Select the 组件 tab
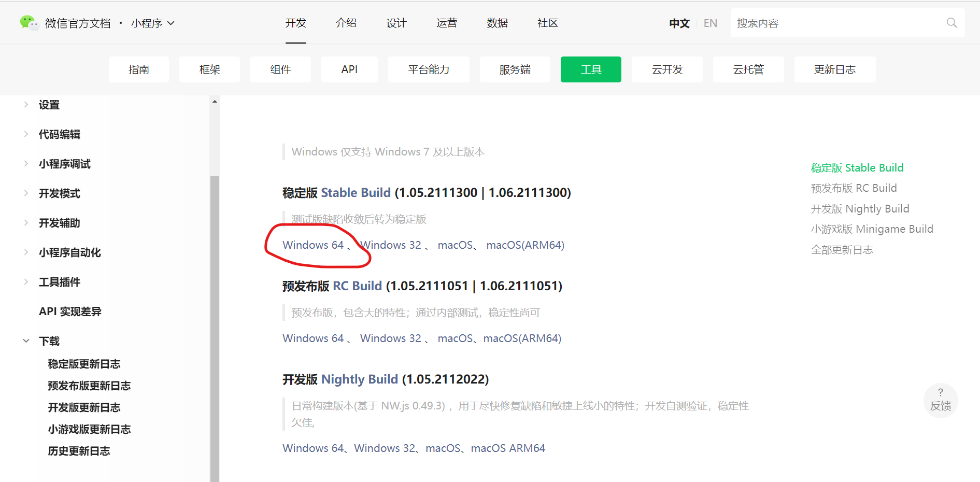The height and width of the screenshot is (482, 980). pos(280,69)
